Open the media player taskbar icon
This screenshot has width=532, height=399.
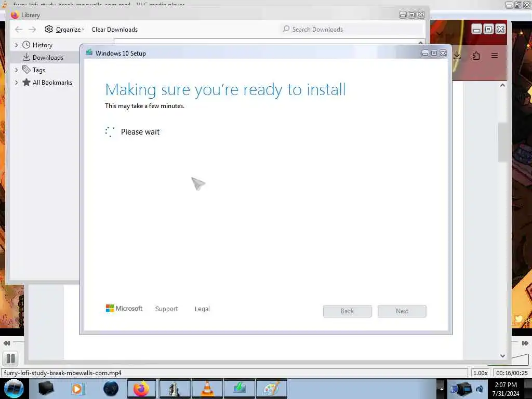click(78, 389)
